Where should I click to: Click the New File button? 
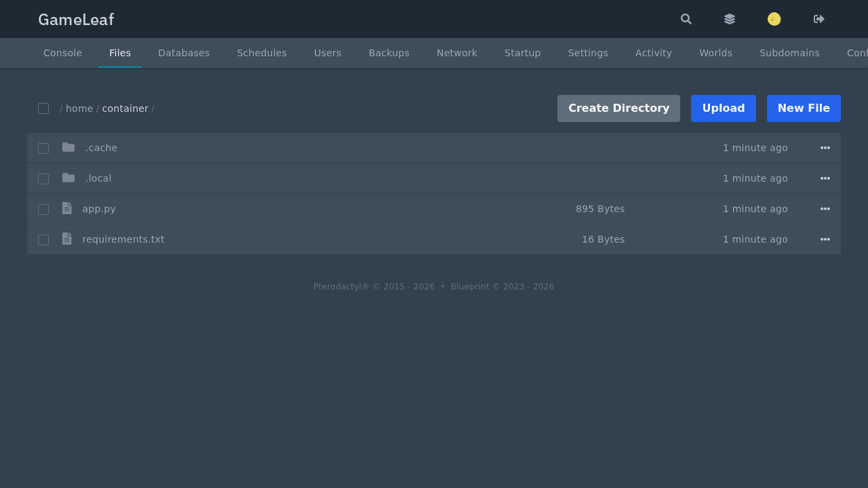point(804,108)
